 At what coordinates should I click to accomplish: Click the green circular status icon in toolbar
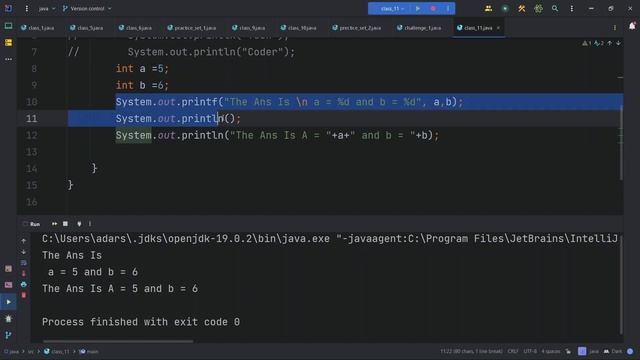[505, 9]
